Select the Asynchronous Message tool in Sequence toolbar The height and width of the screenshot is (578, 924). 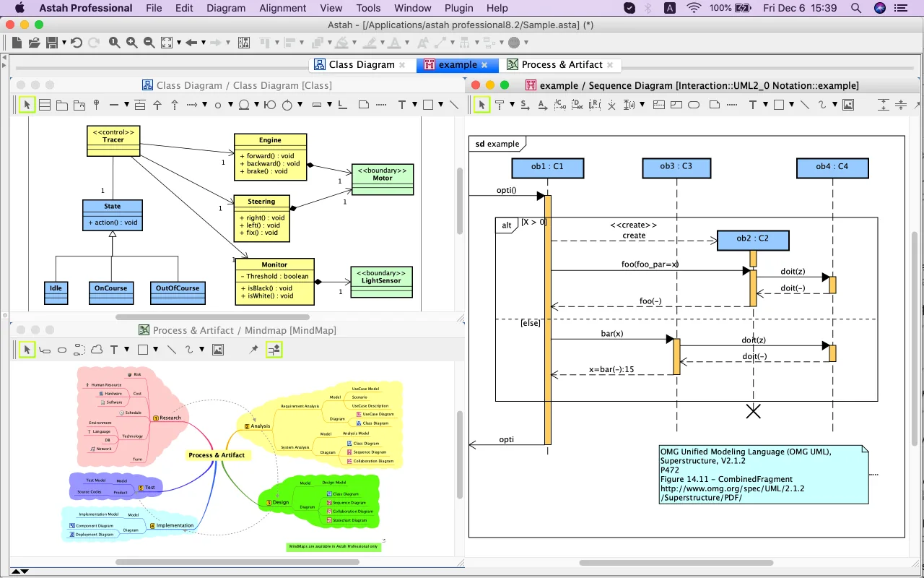543,105
